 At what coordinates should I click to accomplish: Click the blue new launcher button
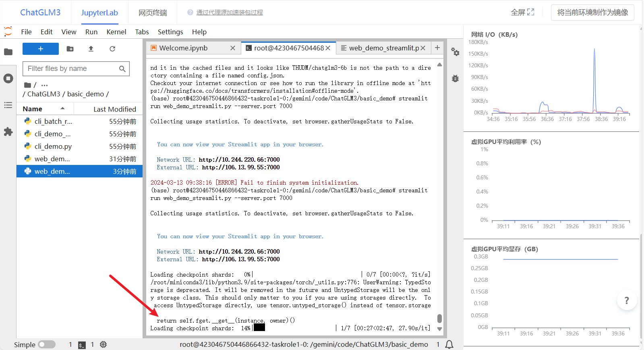click(x=41, y=49)
